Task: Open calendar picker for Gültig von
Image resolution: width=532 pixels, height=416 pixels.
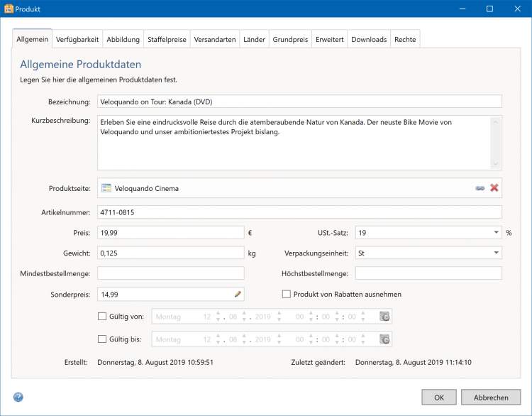Action: pyautogui.click(x=384, y=317)
